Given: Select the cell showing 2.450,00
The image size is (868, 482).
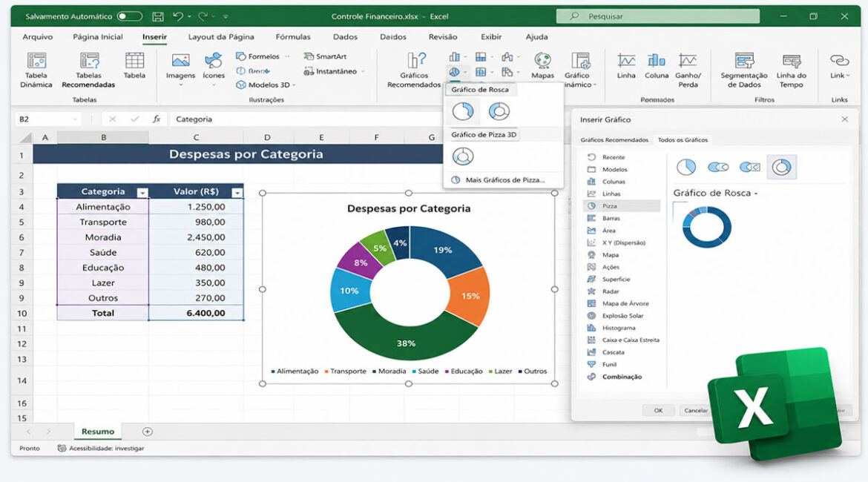Looking at the screenshot, I should (x=196, y=237).
